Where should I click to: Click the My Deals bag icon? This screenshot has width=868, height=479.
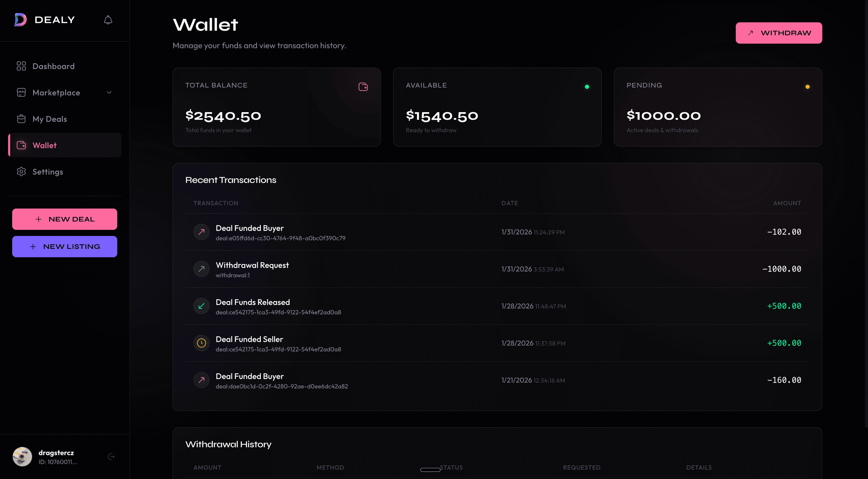pos(21,118)
